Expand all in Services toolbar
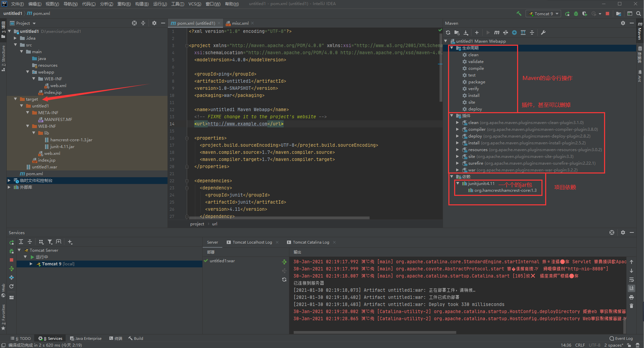The image size is (644, 348). point(21,242)
